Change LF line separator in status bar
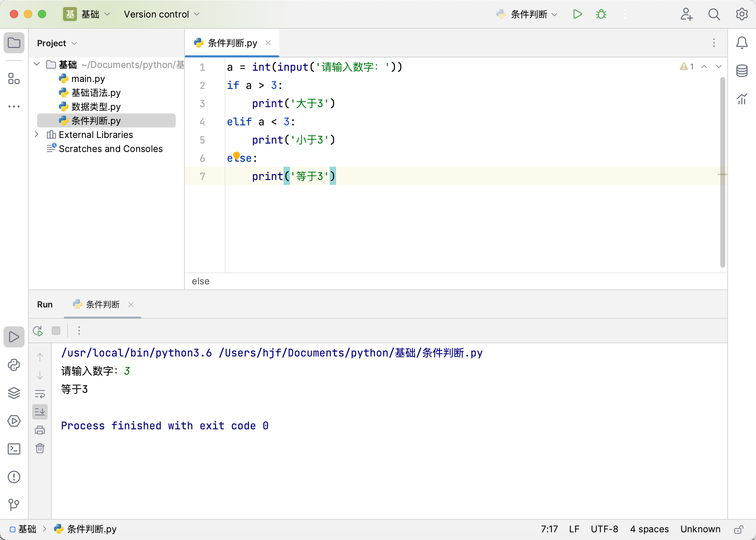This screenshot has height=540, width=756. coord(574,529)
